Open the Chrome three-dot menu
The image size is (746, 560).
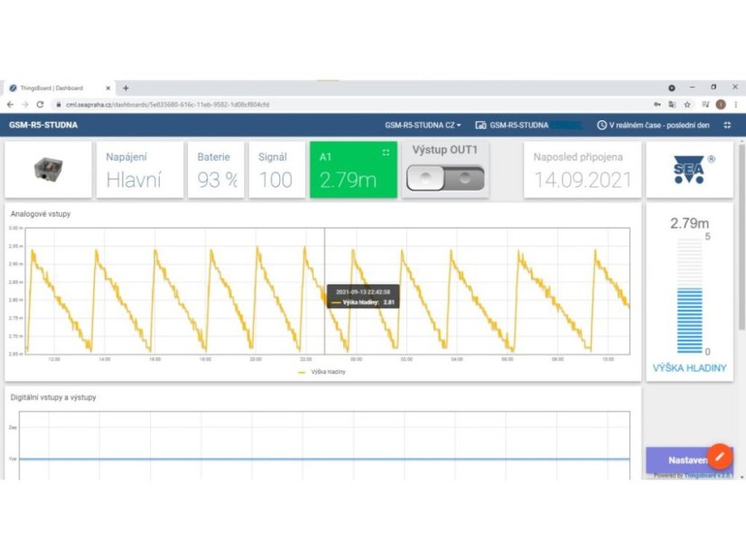[x=735, y=105]
